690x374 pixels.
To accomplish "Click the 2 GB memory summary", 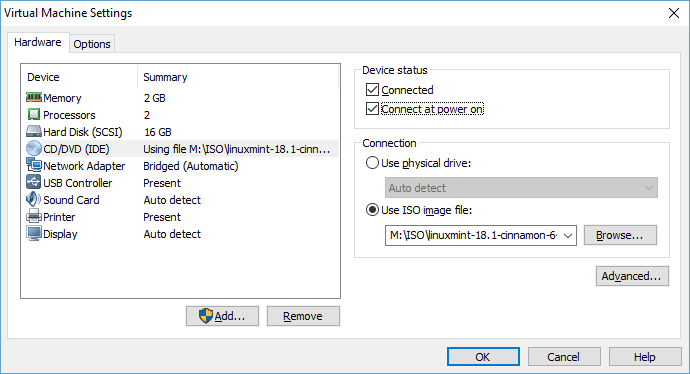I will [154, 98].
